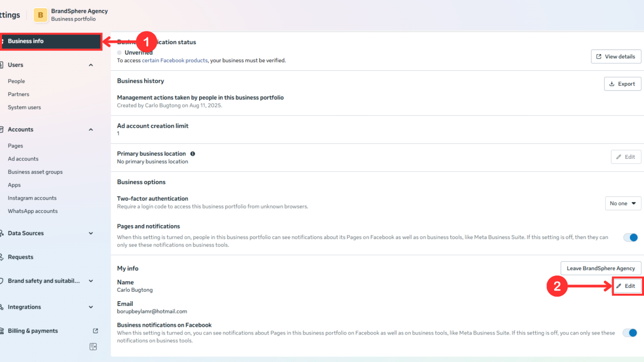Toggle the Pages and notifications switch

click(630, 237)
